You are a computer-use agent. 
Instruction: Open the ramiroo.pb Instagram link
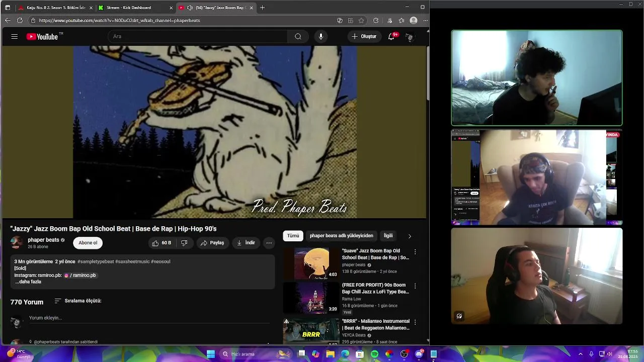(80, 275)
